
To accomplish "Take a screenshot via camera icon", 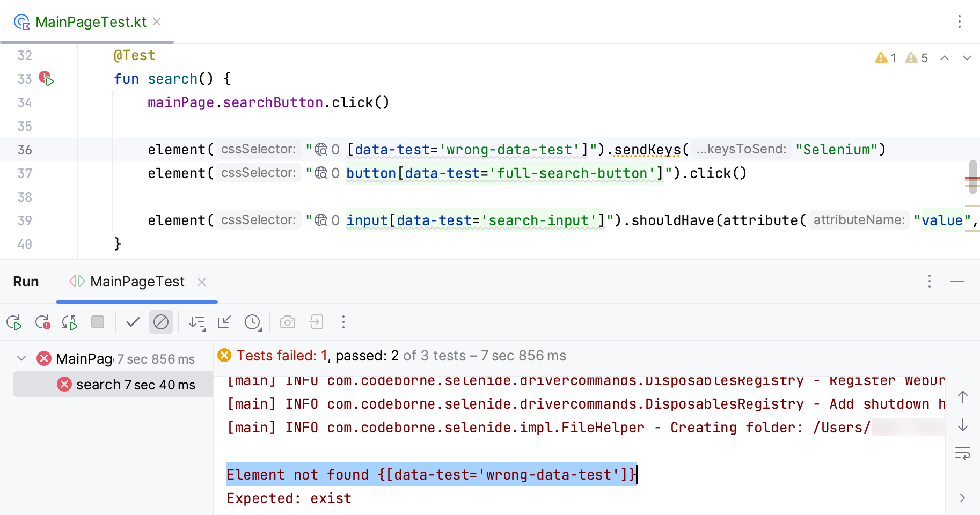I will pyautogui.click(x=287, y=322).
